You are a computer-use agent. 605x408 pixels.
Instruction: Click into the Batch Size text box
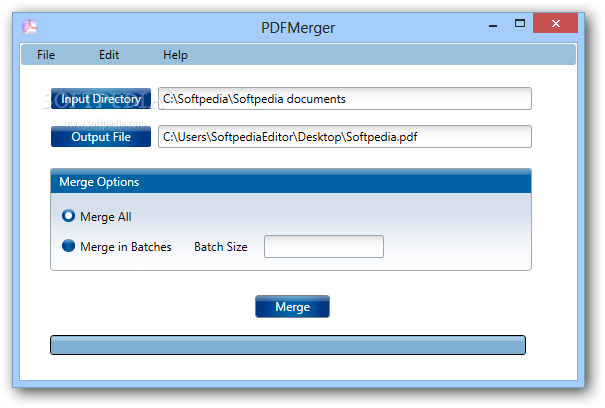[x=324, y=246]
